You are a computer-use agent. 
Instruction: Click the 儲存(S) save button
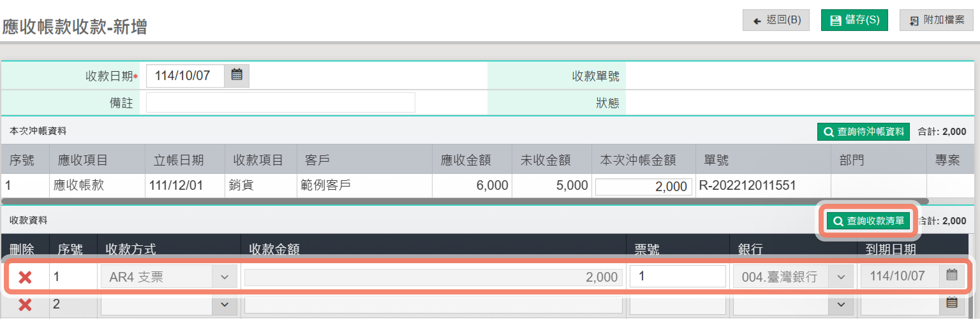coord(854,20)
